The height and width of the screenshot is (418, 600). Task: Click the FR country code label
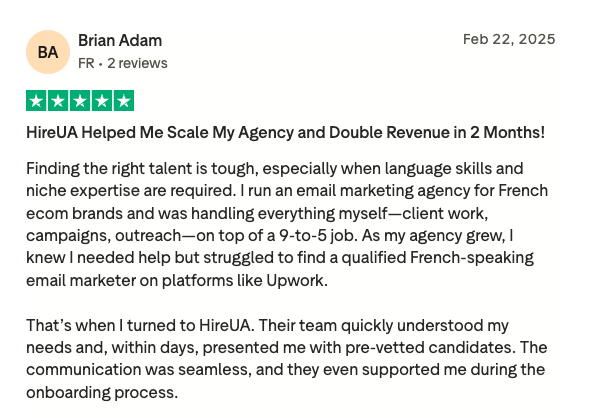86,63
